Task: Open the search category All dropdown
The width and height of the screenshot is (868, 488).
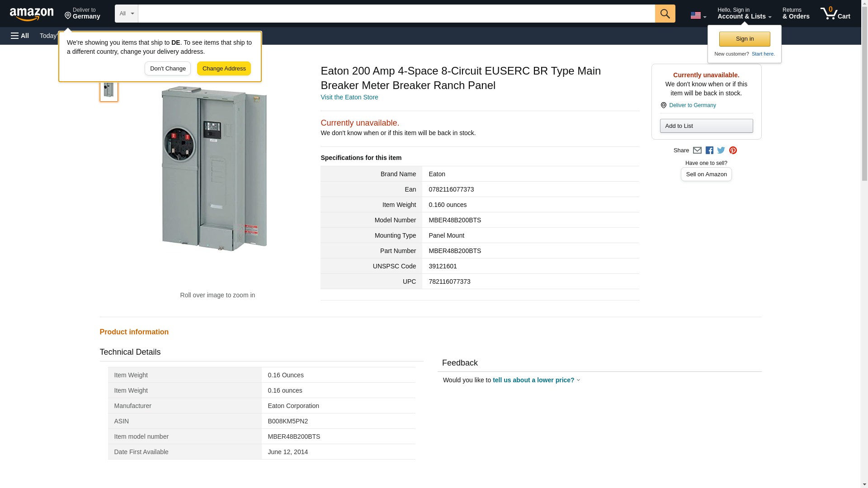Action: click(x=126, y=14)
